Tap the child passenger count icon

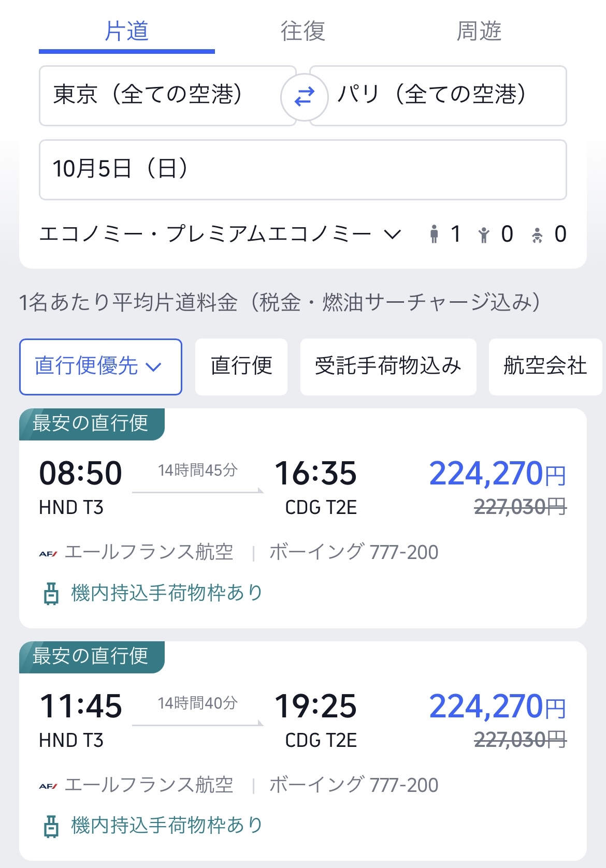pos(484,234)
